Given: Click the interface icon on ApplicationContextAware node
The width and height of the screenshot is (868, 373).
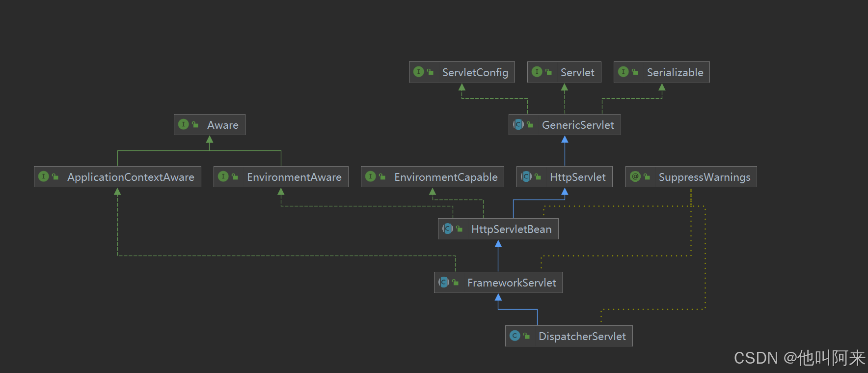Looking at the screenshot, I should pos(43,176).
